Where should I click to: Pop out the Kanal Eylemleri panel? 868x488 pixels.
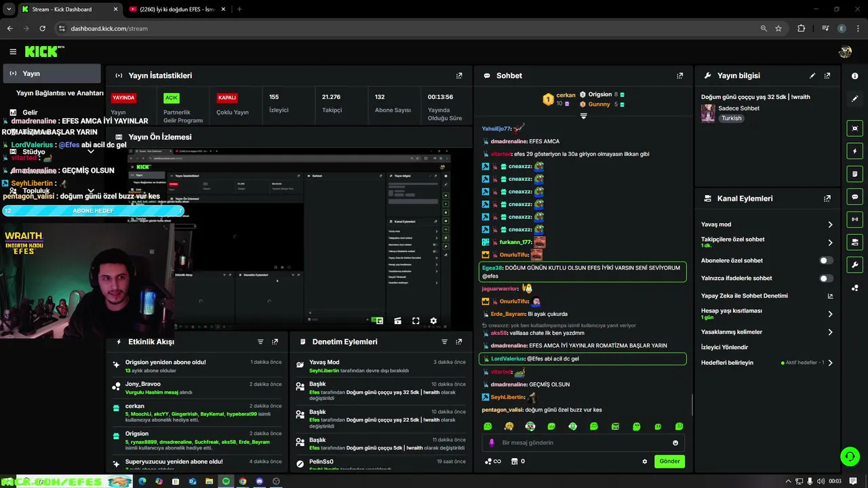[x=827, y=199]
